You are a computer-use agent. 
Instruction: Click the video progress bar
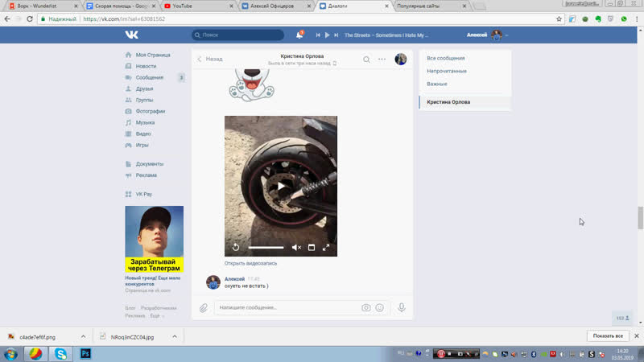266,247
